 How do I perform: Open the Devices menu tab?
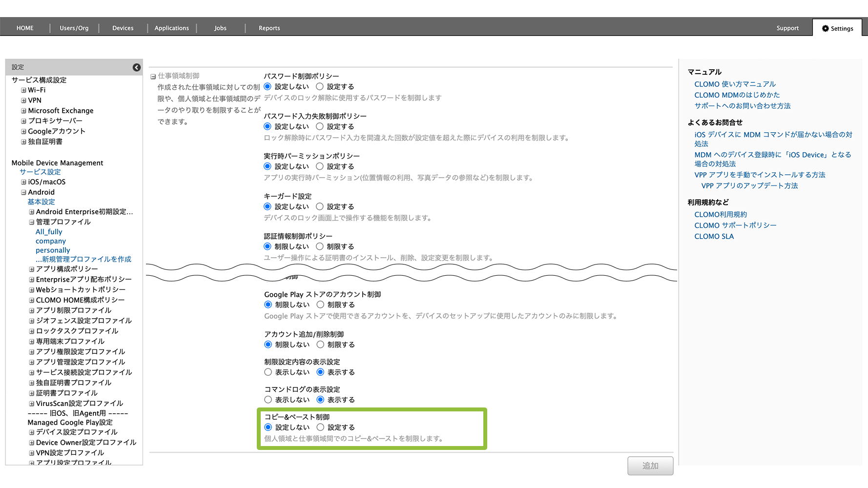[123, 28]
